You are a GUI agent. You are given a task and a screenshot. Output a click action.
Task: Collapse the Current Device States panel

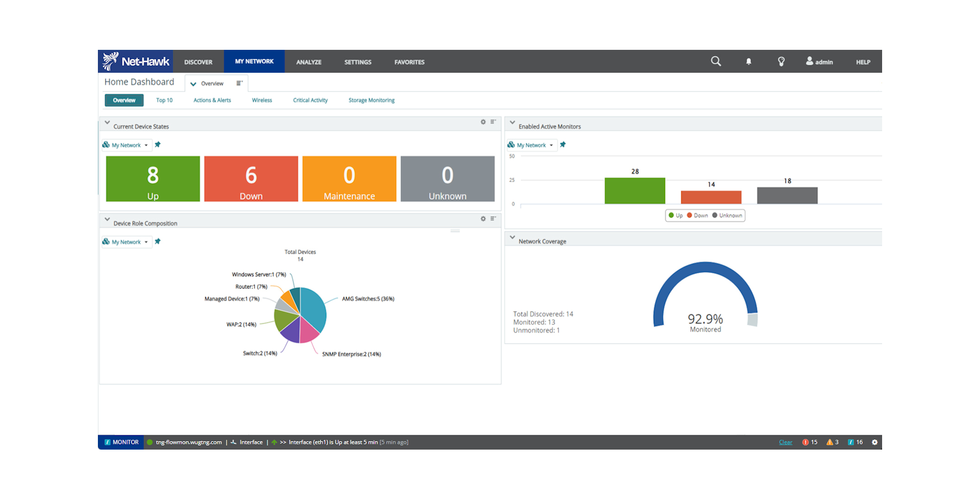pyautogui.click(x=107, y=123)
